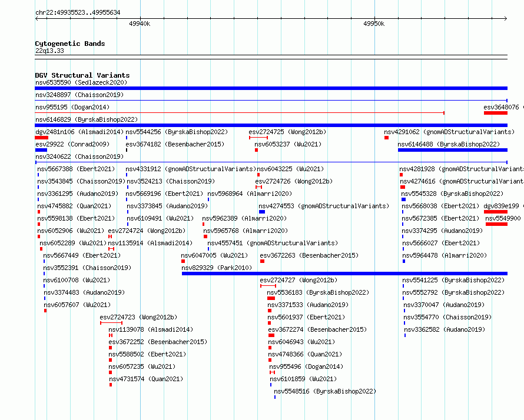
Task: Click nsv6043225 (Wu2021) label
Action: (x=290, y=169)
